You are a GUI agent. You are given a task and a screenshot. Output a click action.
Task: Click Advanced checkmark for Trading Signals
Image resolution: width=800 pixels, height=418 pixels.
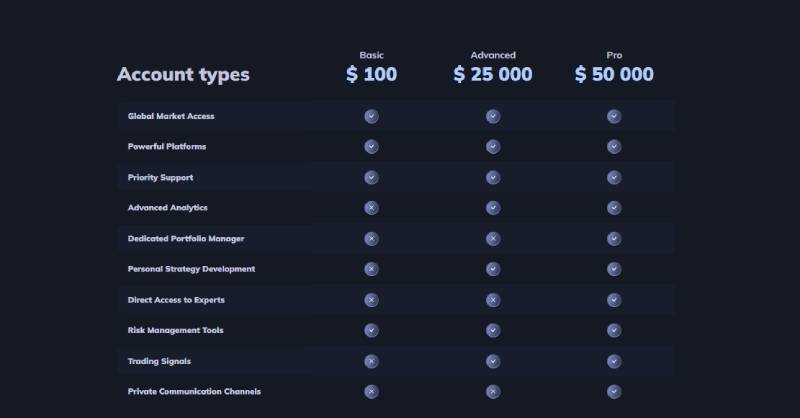[493, 361]
